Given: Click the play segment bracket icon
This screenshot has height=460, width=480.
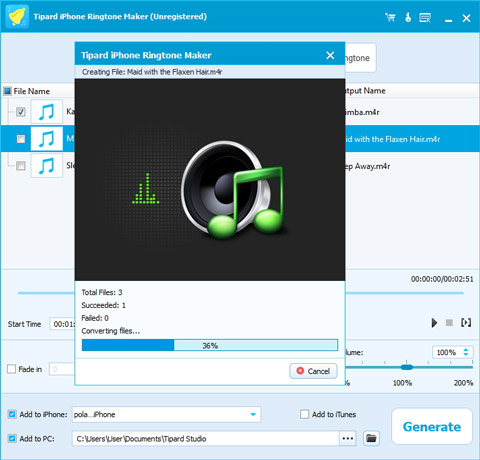Looking at the screenshot, I should click(466, 322).
